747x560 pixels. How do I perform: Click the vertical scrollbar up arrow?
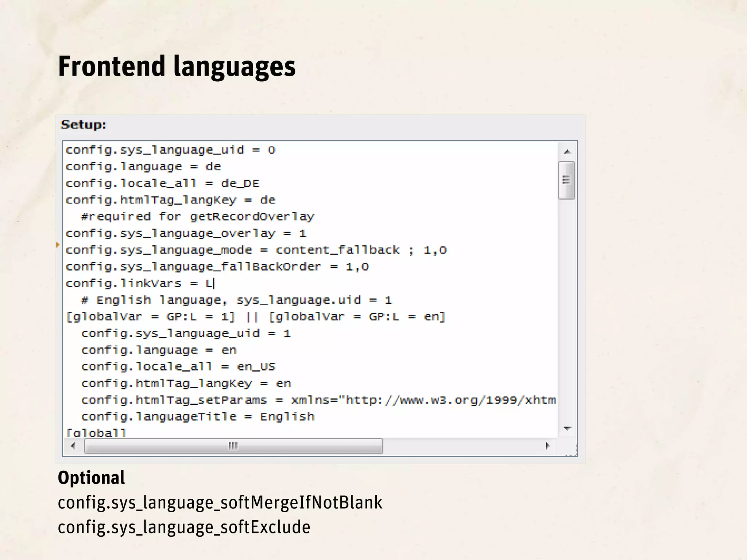[x=567, y=151]
